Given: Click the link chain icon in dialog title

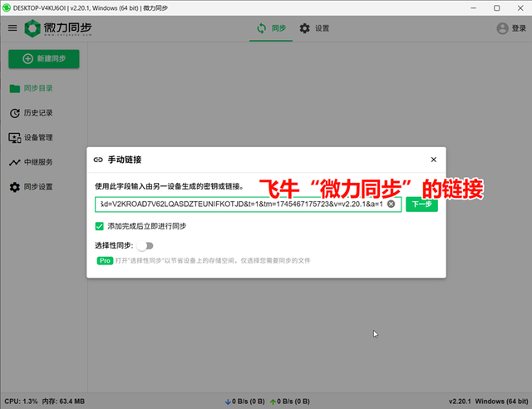Looking at the screenshot, I should [98, 160].
